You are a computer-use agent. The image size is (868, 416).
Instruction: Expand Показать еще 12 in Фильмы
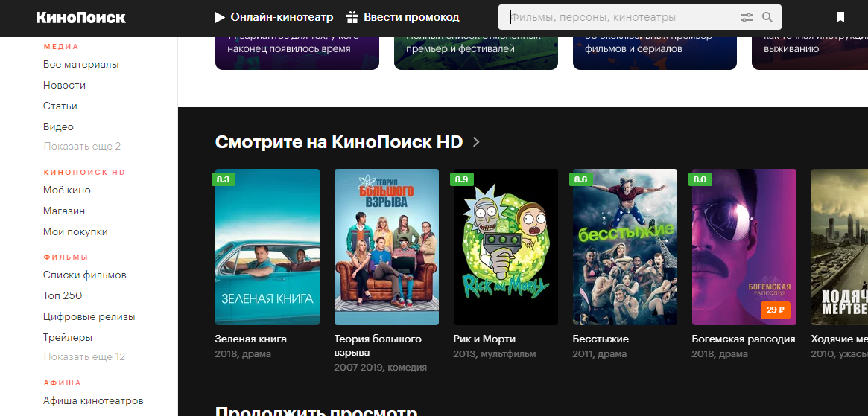84,357
